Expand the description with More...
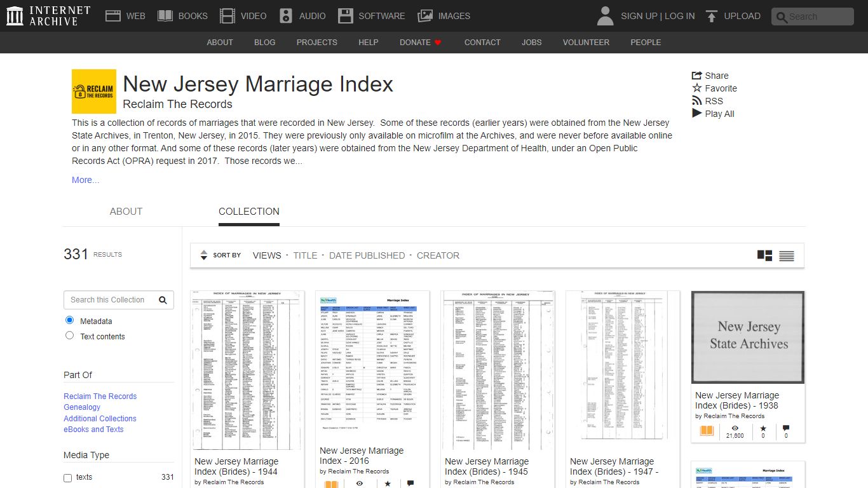 pos(85,180)
